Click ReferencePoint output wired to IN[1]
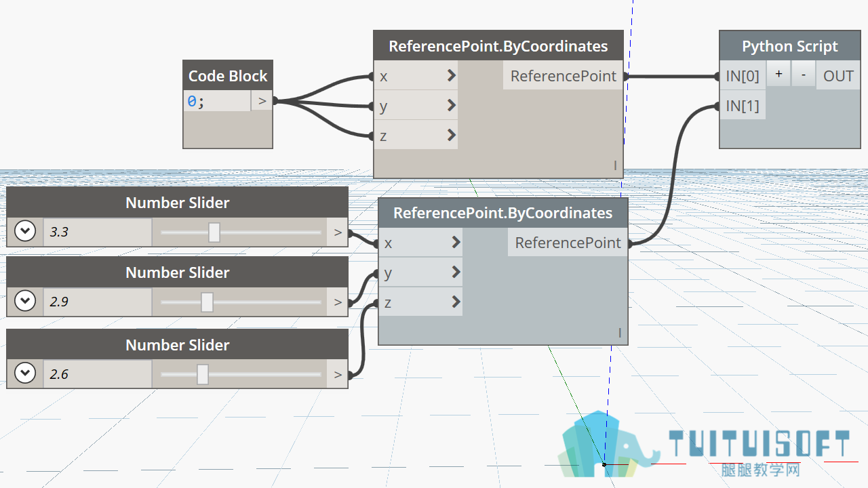 coord(568,243)
